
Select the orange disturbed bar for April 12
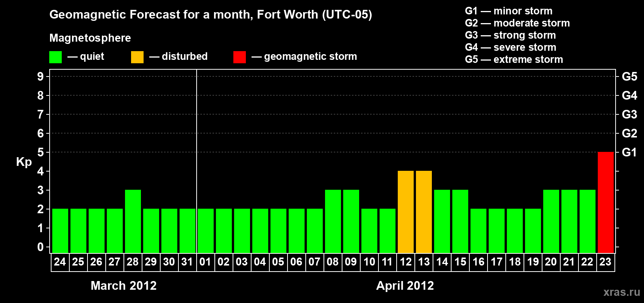pyautogui.click(x=406, y=212)
